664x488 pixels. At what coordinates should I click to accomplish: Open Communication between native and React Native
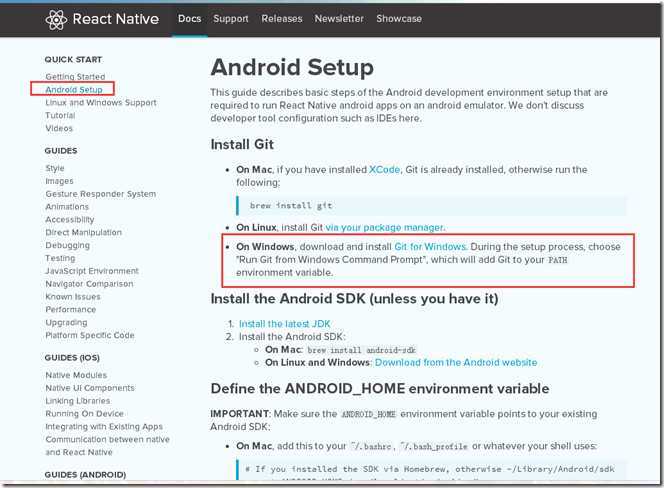point(107,446)
